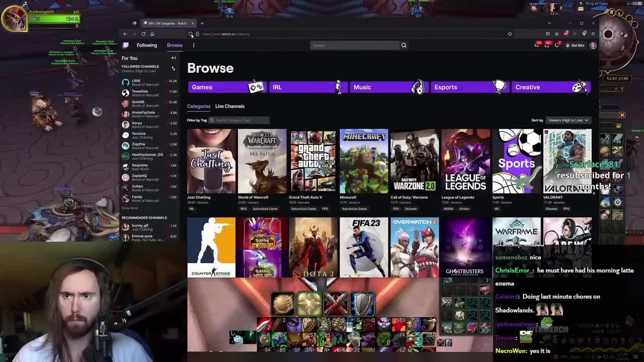Expand Show More followed channels
Viewport: 644px width, 362px height.
pyautogui.click(x=130, y=208)
